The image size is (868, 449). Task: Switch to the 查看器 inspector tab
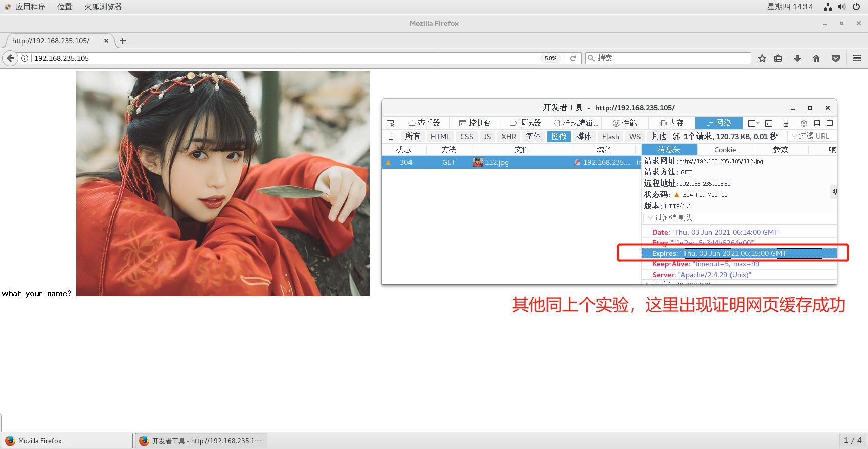[x=425, y=123]
